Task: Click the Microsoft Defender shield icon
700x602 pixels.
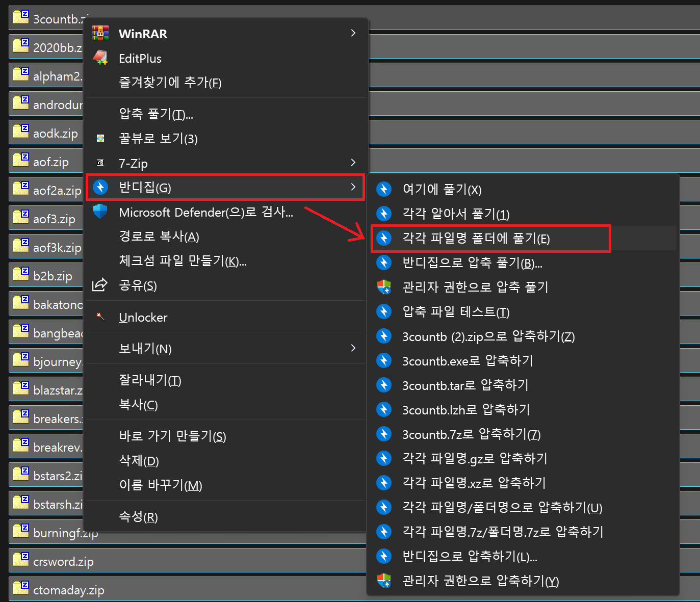Action: (x=100, y=211)
